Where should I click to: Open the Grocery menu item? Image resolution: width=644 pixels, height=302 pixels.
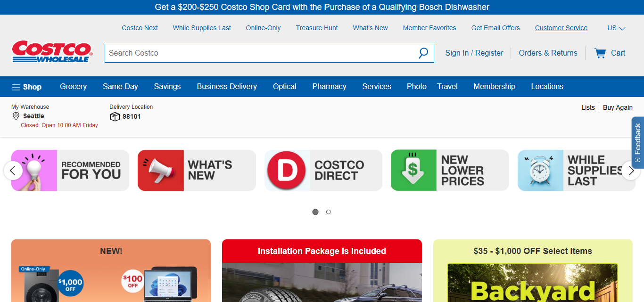(74, 86)
